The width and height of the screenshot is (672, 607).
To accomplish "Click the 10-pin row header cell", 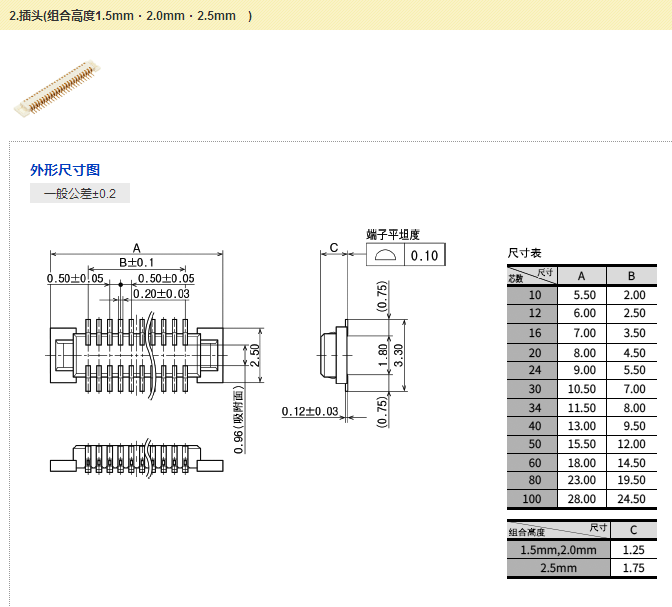I will coord(533,295).
